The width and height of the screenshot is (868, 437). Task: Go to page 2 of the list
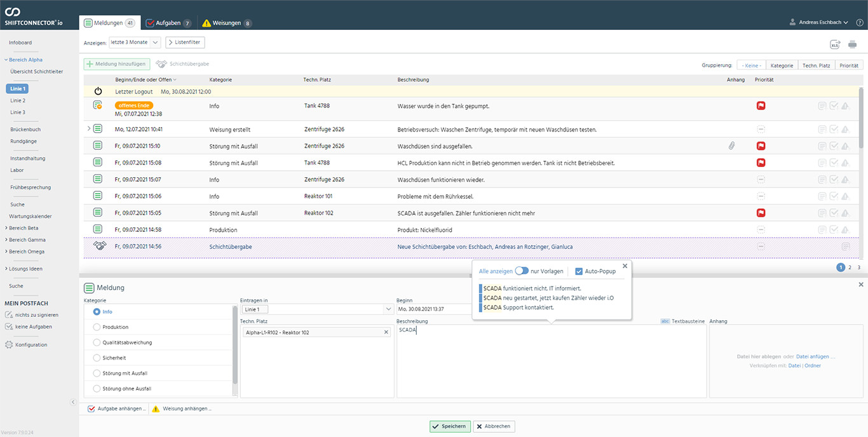(850, 267)
